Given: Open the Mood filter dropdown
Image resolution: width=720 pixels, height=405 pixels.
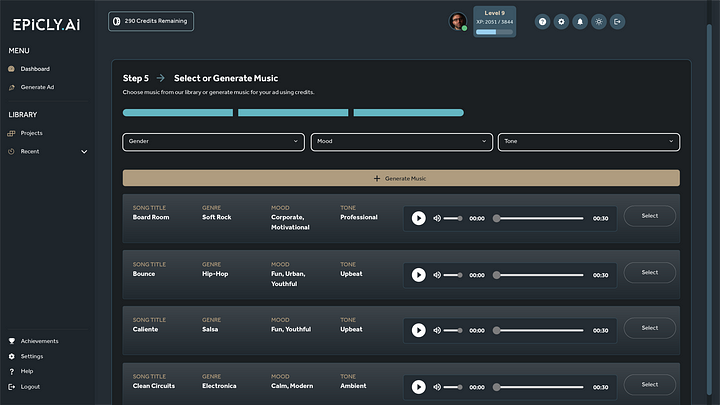Looking at the screenshot, I should click(402, 142).
